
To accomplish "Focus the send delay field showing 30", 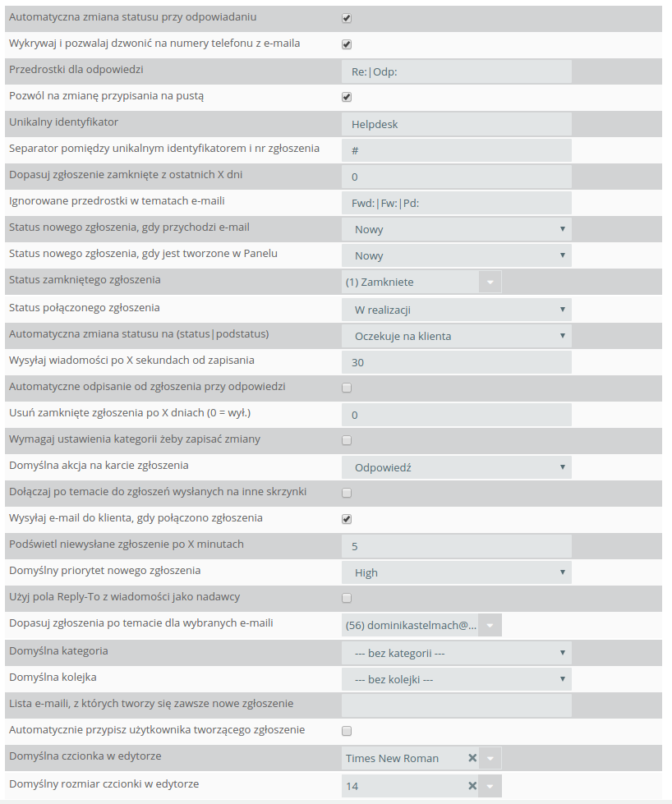I will (457, 362).
